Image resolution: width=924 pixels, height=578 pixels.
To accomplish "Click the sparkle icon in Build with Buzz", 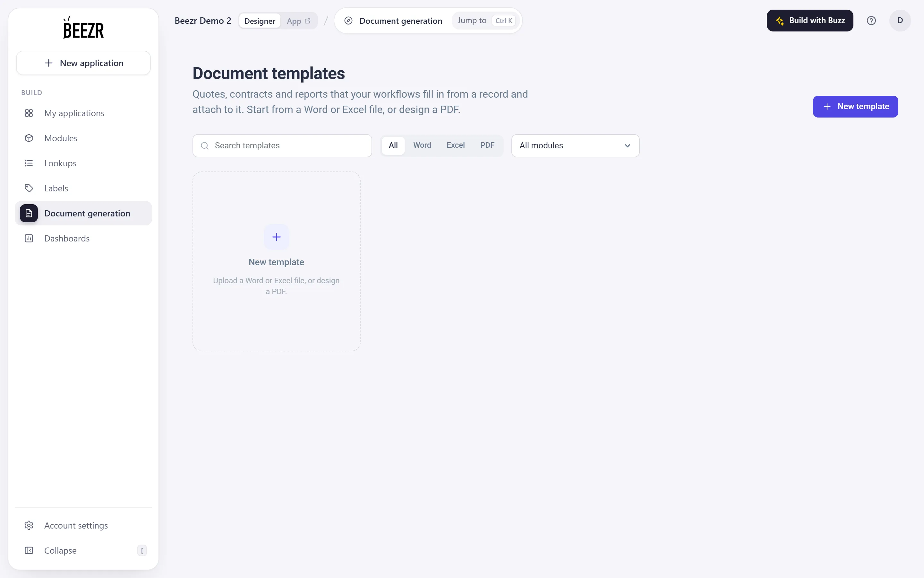I will click(780, 21).
